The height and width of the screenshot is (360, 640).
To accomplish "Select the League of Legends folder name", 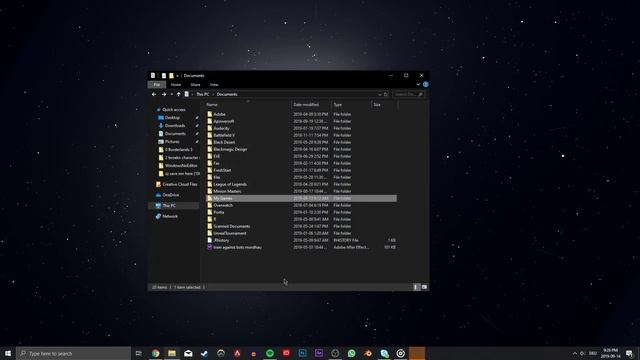I will [230, 184].
